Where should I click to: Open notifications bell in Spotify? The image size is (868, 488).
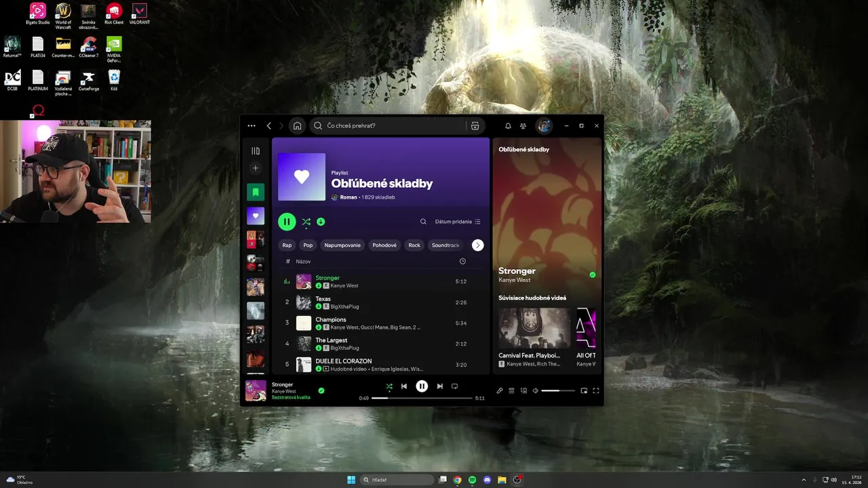508,125
